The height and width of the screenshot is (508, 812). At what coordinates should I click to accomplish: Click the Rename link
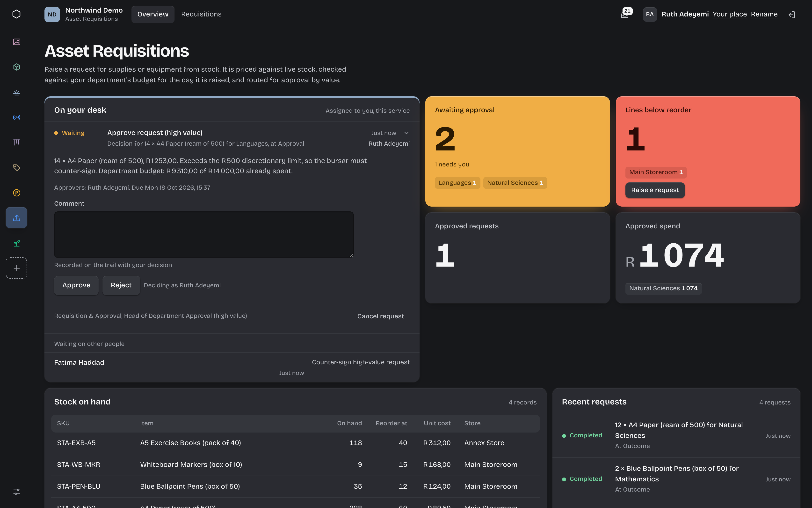(764, 15)
